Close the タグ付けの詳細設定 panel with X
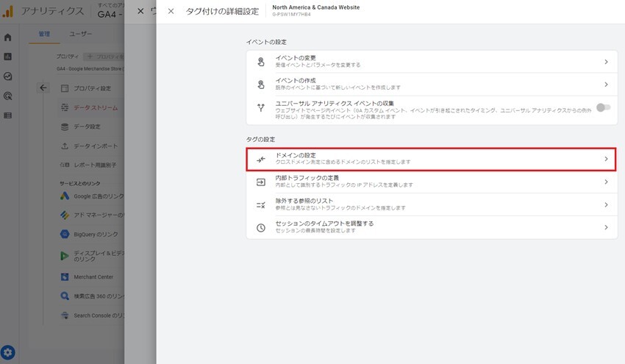Screen dimensions: 625x364 coord(171,11)
